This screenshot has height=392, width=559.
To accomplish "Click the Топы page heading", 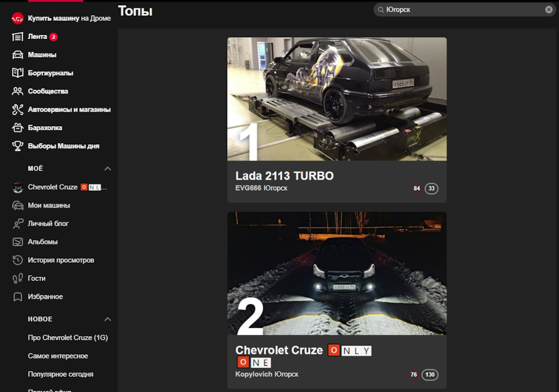I will 135,11.
